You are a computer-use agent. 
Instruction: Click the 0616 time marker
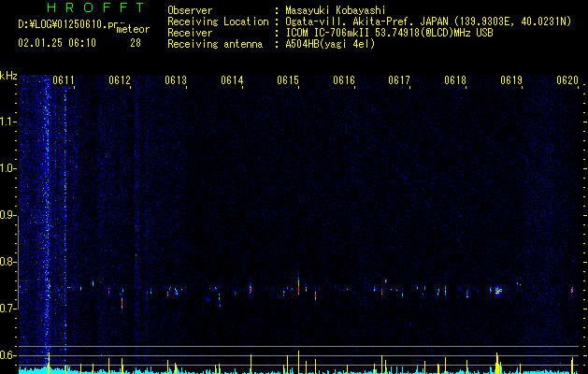pos(344,80)
